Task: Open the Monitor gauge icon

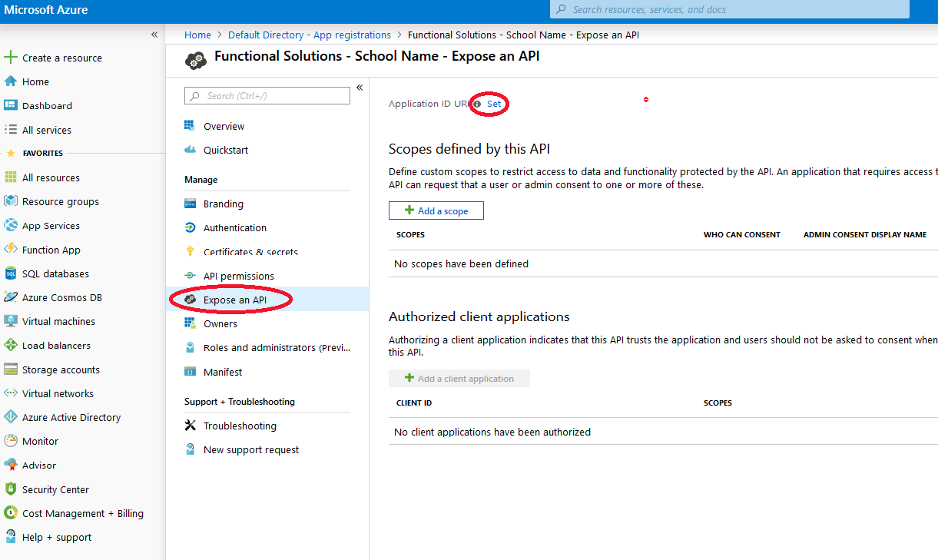Action: point(11,441)
